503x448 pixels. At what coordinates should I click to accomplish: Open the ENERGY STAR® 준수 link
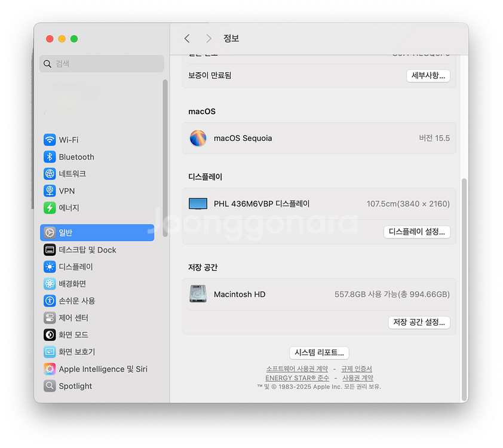(297, 378)
